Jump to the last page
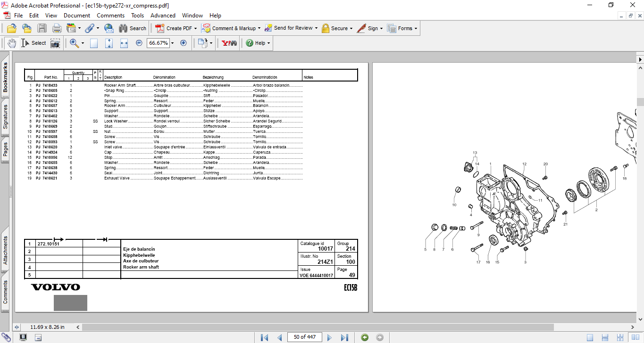 click(344, 337)
